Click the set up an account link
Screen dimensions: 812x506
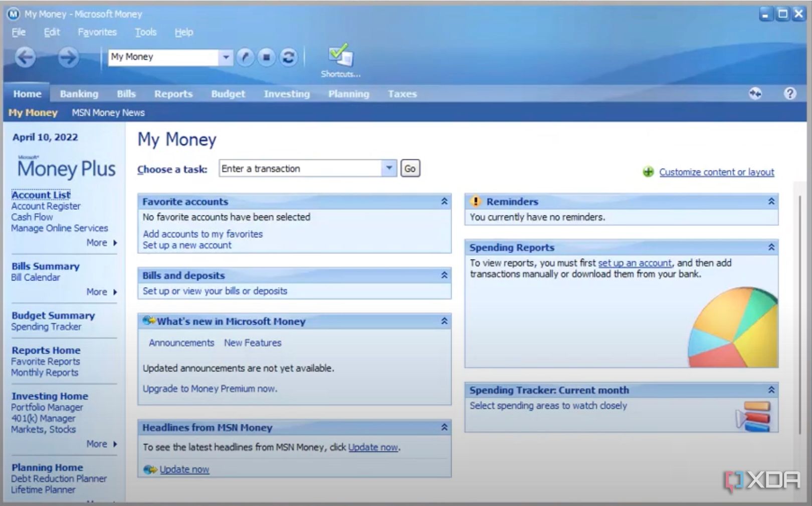pyautogui.click(x=635, y=263)
